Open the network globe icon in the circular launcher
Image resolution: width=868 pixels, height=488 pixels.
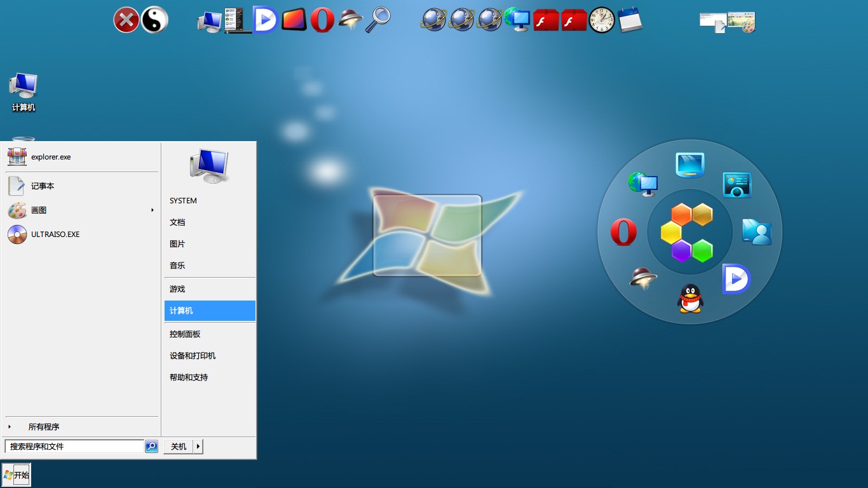click(642, 184)
